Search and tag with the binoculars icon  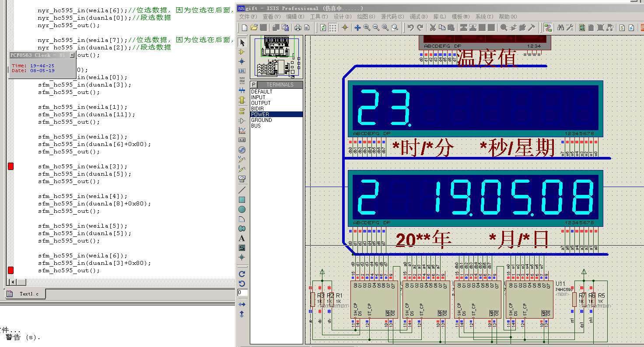pyautogui.click(x=560, y=28)
